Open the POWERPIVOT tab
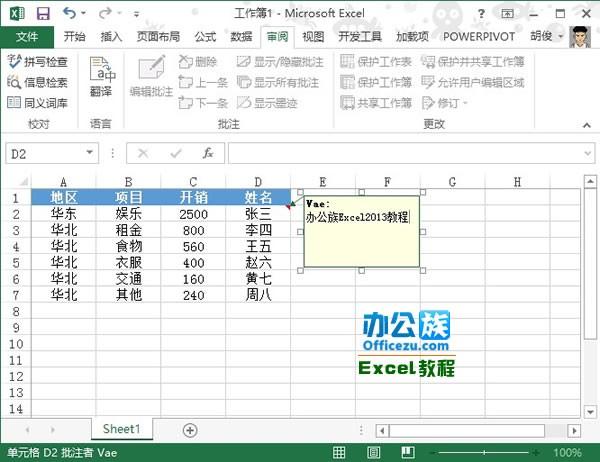The height and width of the screenshot is (462, 600). (x=479, y=37)
